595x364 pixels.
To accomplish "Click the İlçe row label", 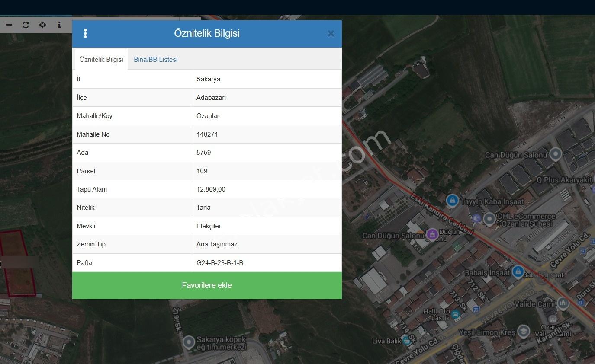I will click(x=82, y=98).
